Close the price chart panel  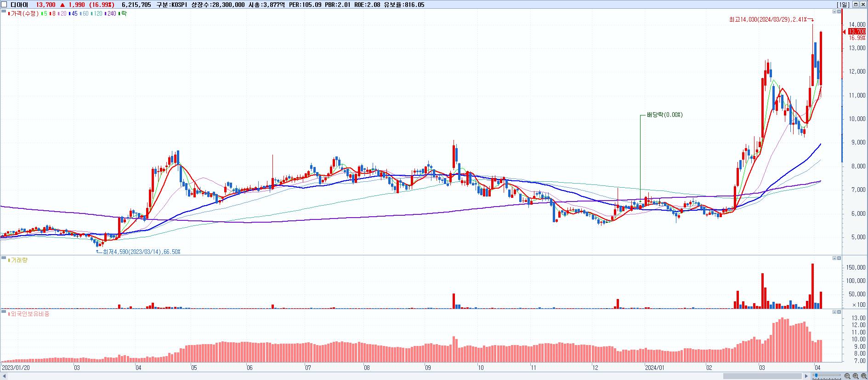point(839,12)
